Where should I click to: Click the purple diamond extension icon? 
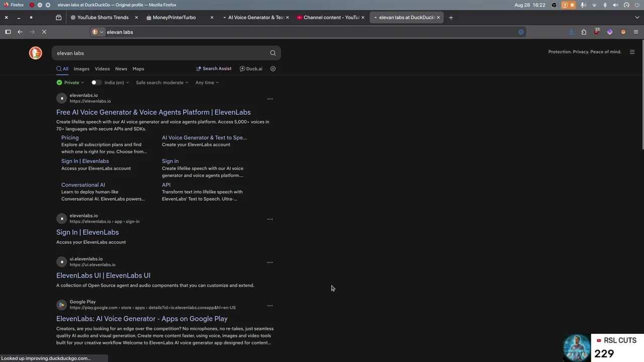click(610, 32)
